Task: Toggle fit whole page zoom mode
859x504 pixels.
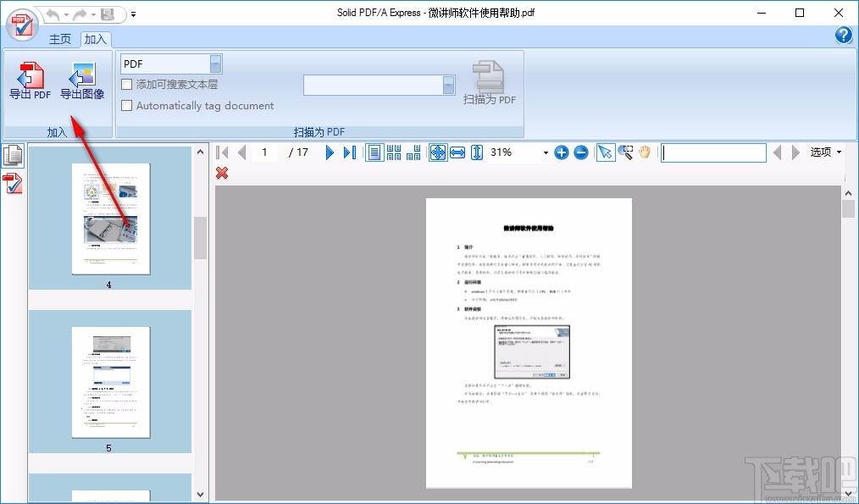Action: click(x=438, y=152)
